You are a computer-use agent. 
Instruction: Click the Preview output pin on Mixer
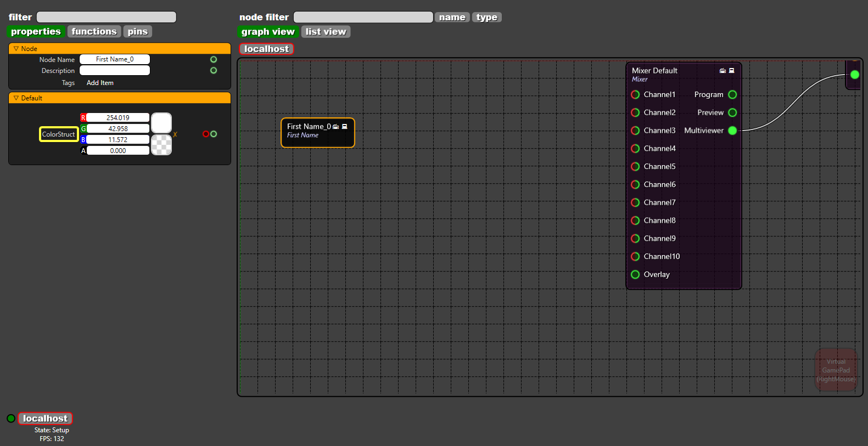tap(732, 112)
